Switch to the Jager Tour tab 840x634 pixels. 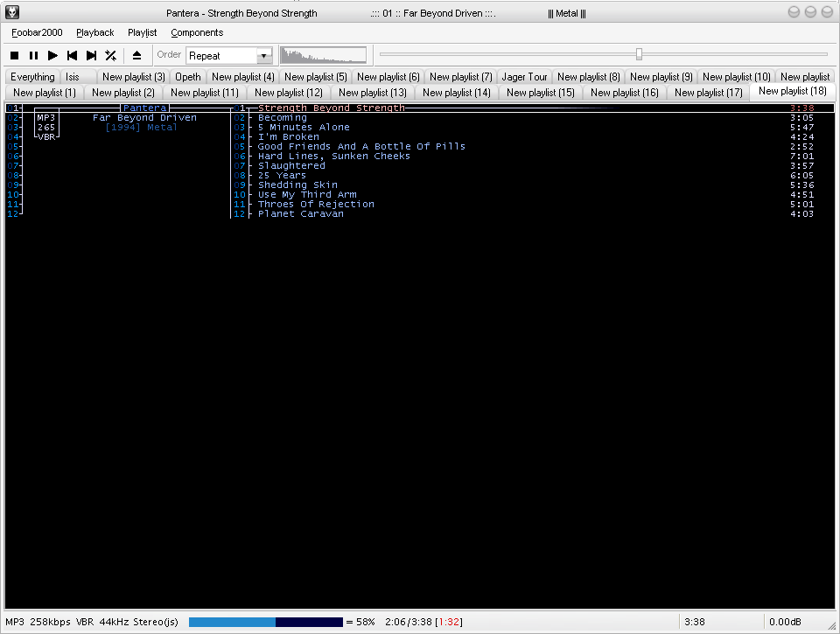coord(524,77)
